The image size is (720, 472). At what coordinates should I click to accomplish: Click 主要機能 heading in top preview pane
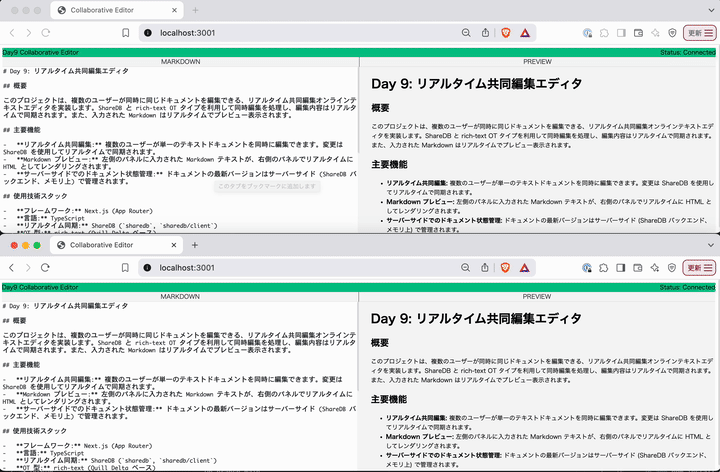click(x=389, y=164)
